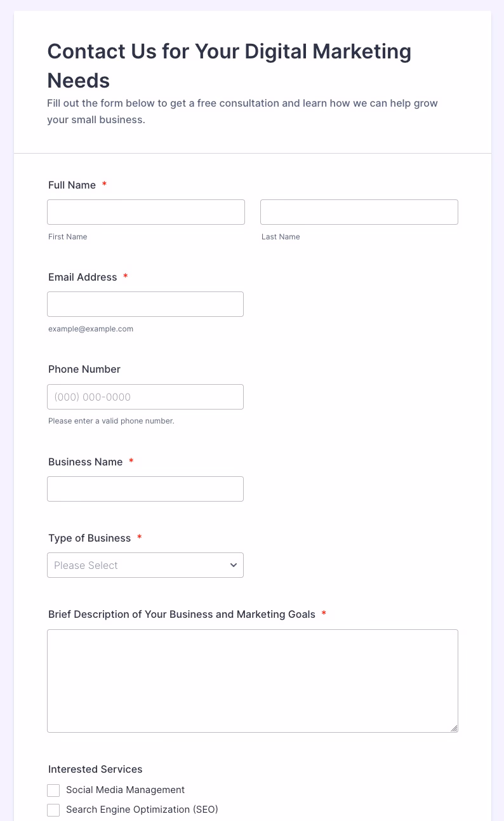Select the Email Address input field

tap(145, 304)
